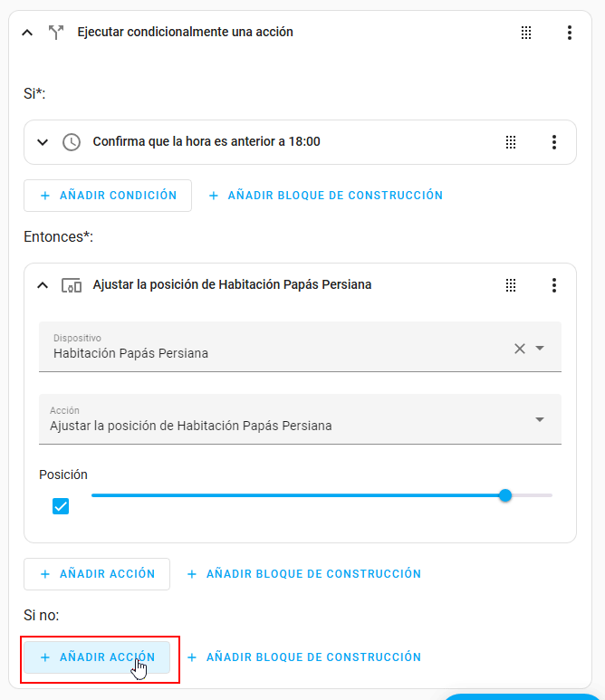
Task: Click the clock icon on time condition
Action: [x=72, y=142]
